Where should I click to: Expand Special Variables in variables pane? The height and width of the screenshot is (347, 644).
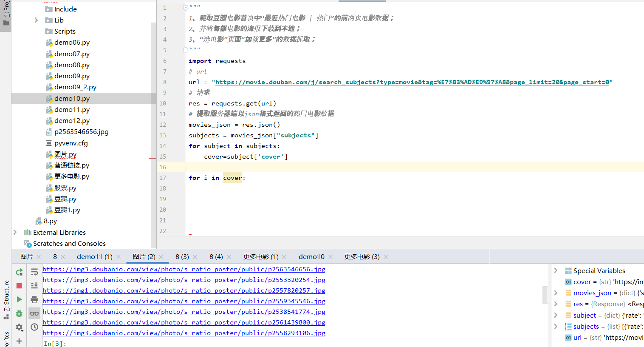click(556, 270)
